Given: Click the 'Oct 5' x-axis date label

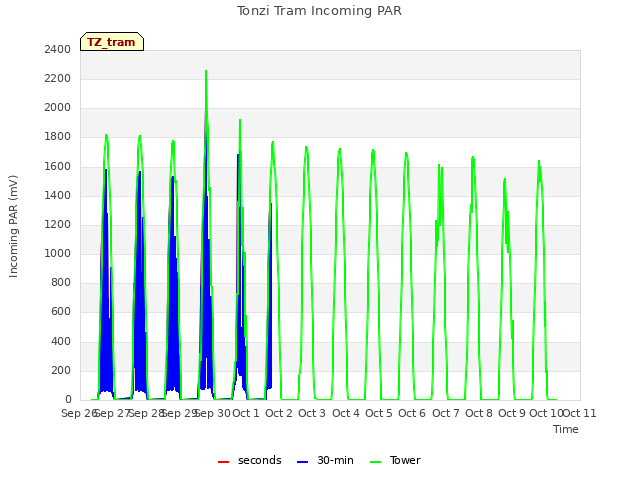Looking at the screenshot, I should (379, 413).
